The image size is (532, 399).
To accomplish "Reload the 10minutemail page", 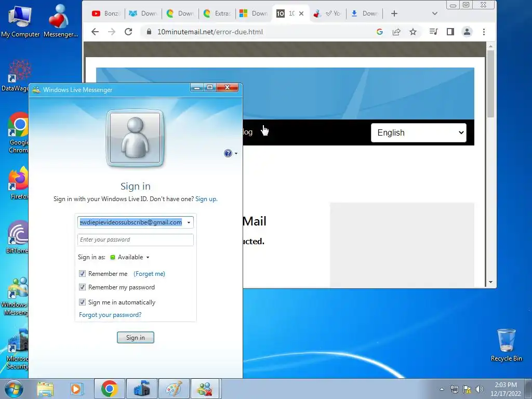I will [x=128, y=32].
